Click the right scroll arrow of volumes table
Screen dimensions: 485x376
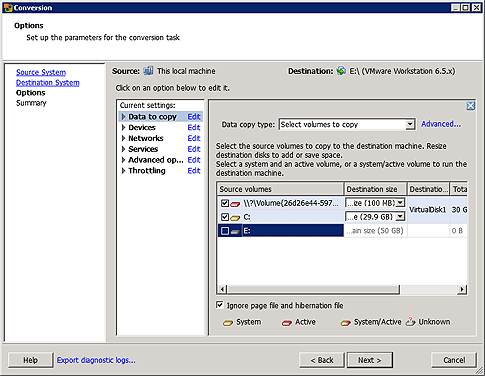(x=462, y=289)
